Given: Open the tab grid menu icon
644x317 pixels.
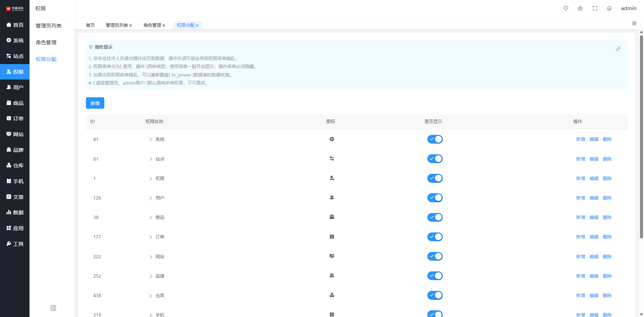Looking at the screenshot, I should (x=634, y=23).
